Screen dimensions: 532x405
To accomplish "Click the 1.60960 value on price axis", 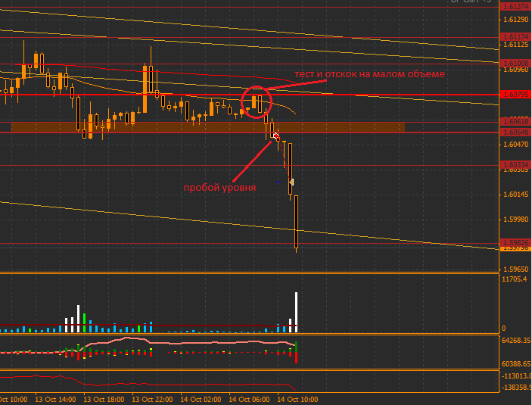I will [x=515, y=70].
